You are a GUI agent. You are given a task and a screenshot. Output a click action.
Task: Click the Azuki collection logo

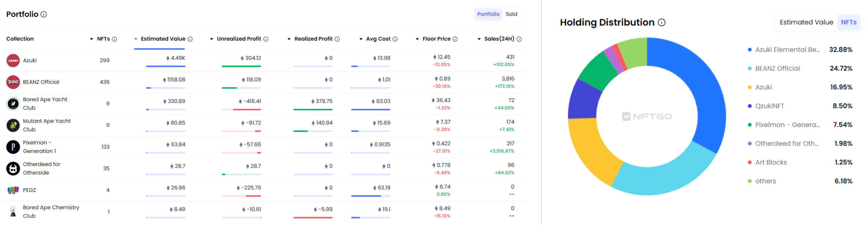[x=13, y=61]
